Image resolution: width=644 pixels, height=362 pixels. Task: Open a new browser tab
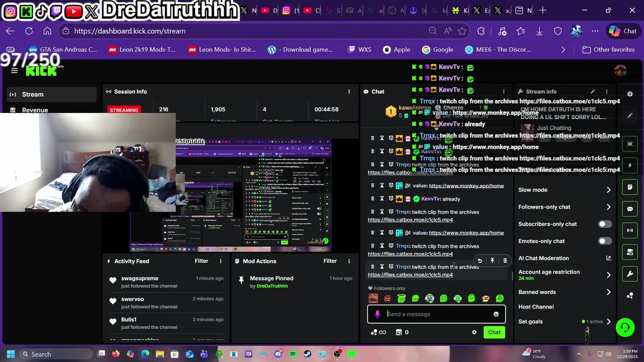[x=543, y=11]
